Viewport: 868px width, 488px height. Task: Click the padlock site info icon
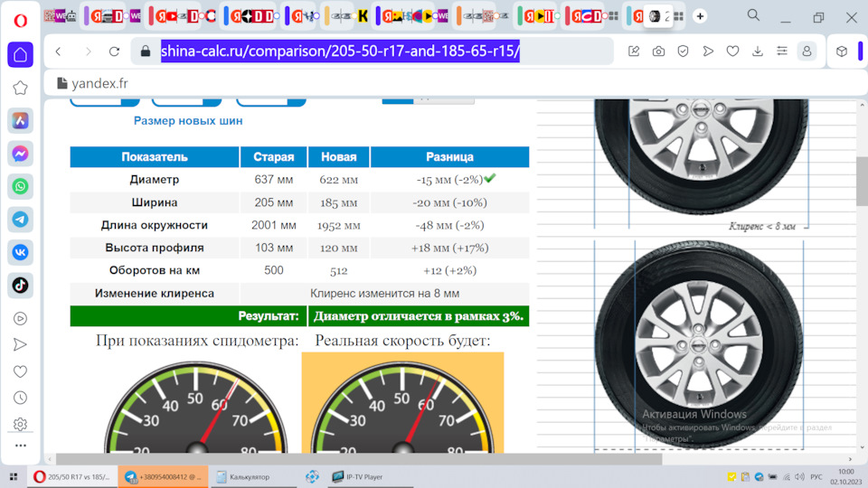click(x=146, y=52)
